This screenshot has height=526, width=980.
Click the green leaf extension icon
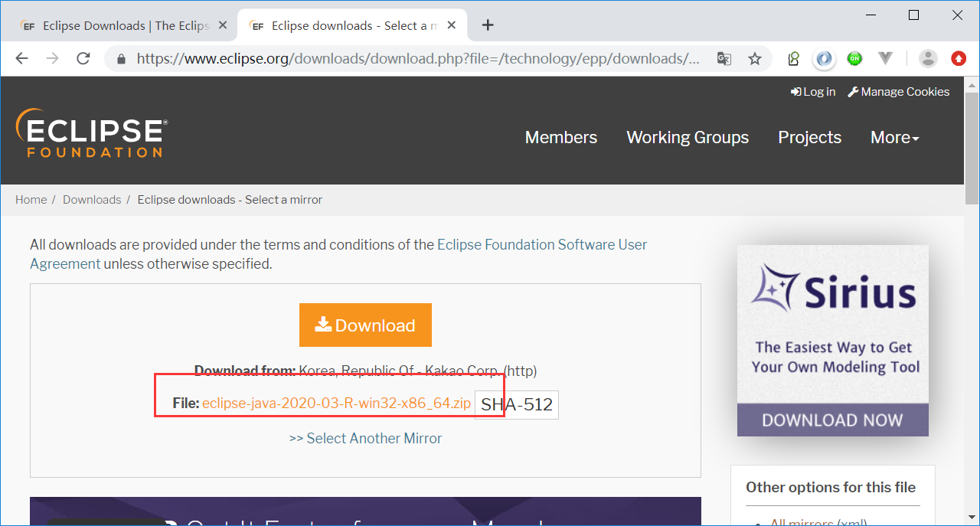coord(794,58)
